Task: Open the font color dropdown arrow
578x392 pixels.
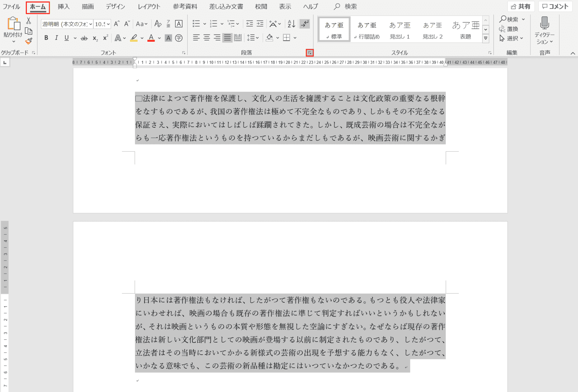Action: coord(159,38)
